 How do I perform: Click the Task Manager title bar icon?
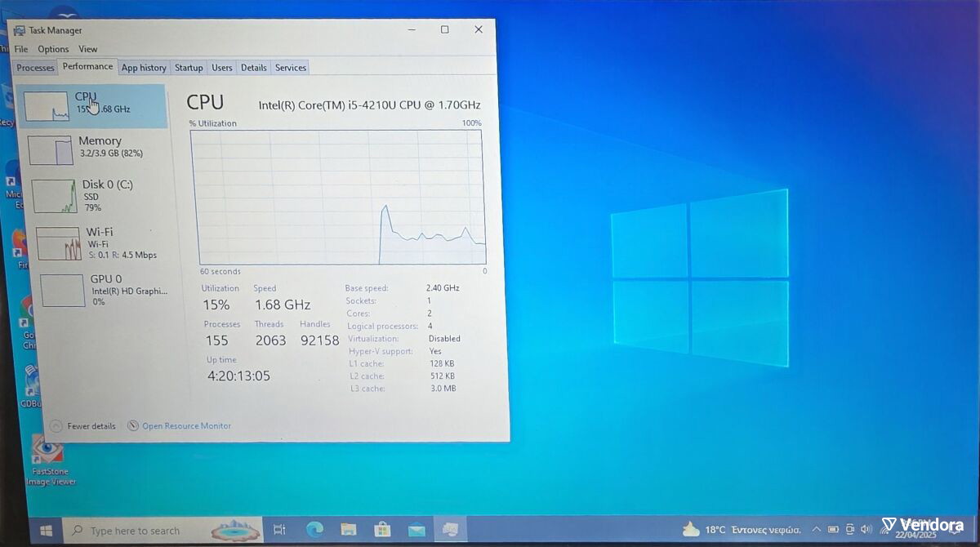(20, 30)
